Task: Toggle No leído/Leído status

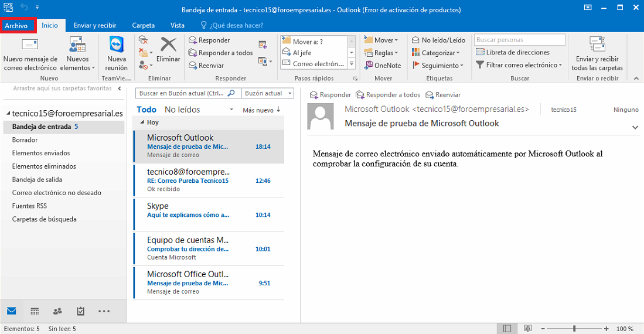Action: tap(438, 40)
